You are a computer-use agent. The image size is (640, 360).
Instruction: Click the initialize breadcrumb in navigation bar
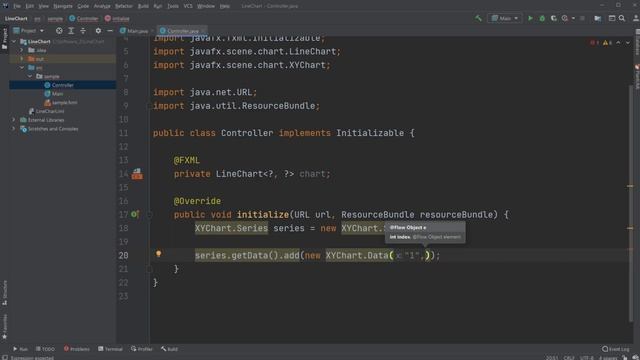pos(117,18)
